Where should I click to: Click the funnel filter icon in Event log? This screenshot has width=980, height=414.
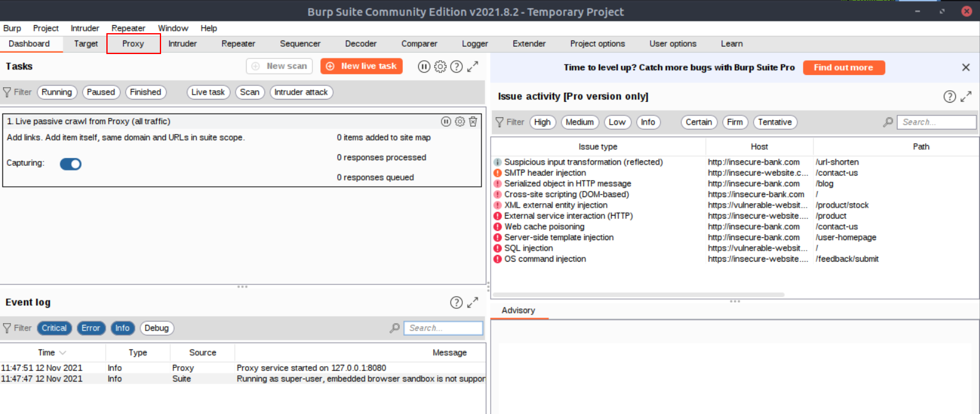click(7, 328)
